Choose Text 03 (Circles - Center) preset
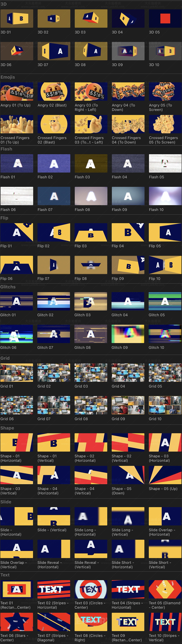This screenshot has width=182, height=644. tap(91, 589)
